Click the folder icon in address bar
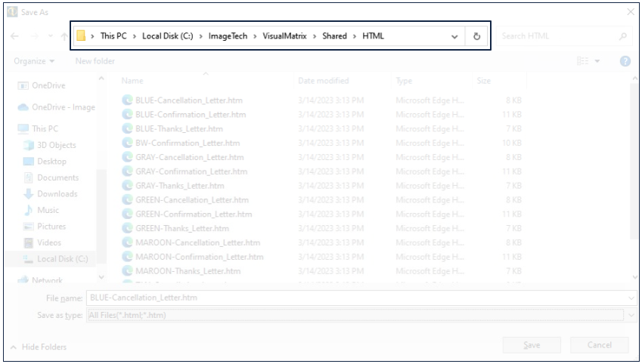642x364 pixels. (80, 36)
